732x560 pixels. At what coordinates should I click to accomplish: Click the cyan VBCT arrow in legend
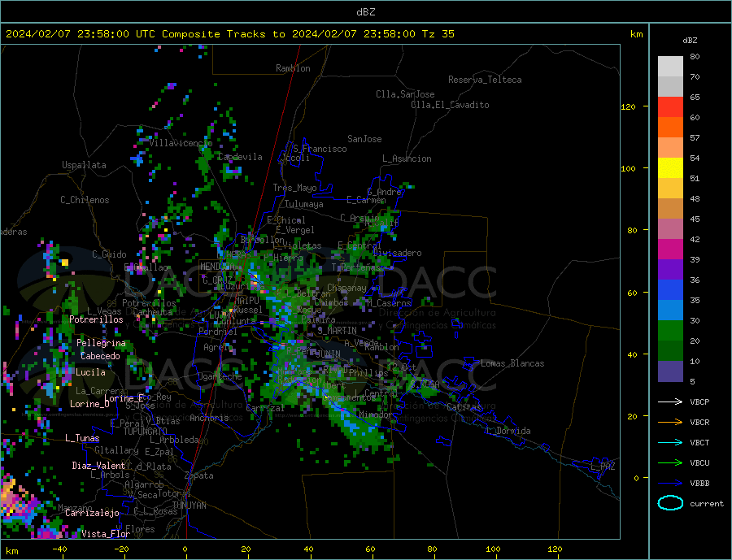670,442
